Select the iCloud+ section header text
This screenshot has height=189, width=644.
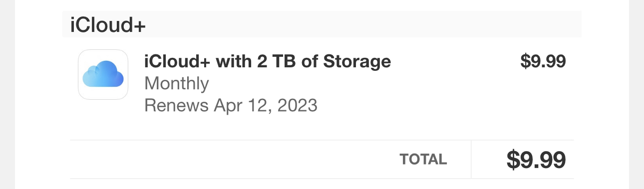(108, 25)
